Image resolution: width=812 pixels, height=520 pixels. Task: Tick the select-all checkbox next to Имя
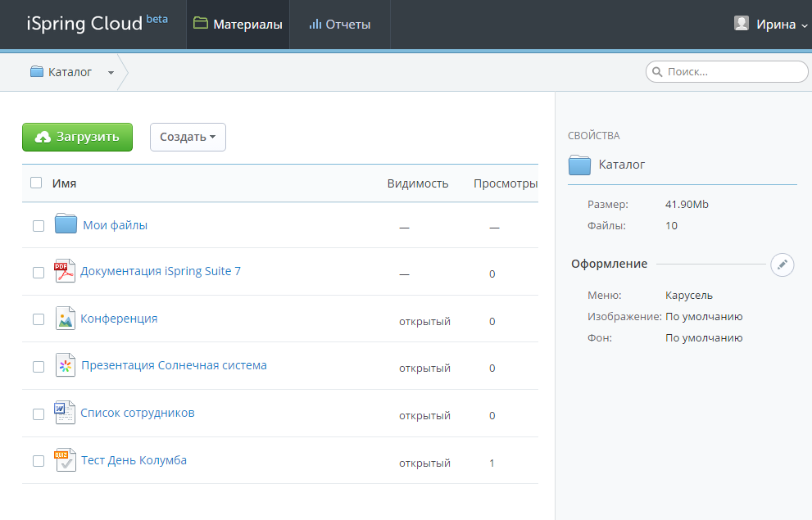tap(36, 183)
